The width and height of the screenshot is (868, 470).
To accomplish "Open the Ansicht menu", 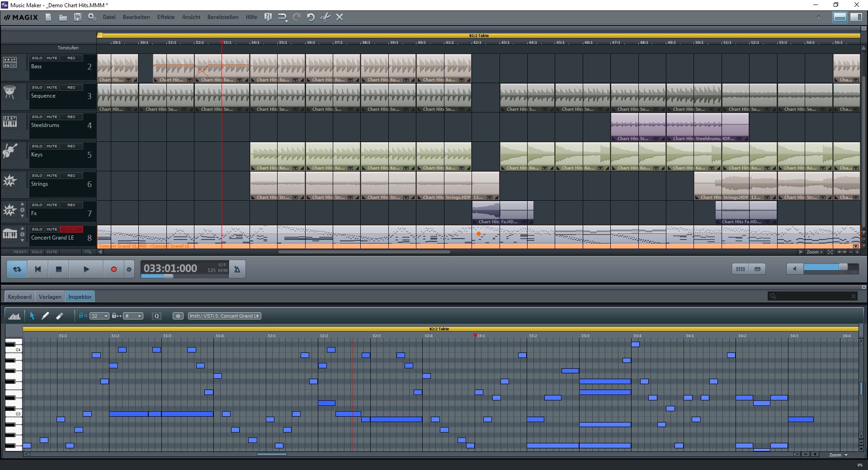I will 191,17.
